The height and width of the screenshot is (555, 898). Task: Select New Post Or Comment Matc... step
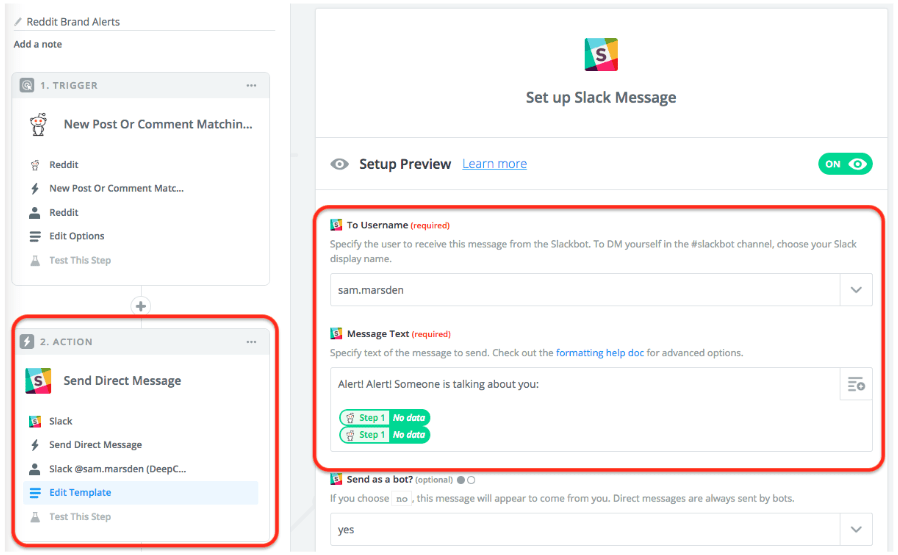pyautogui.click(x=116, y=188)
